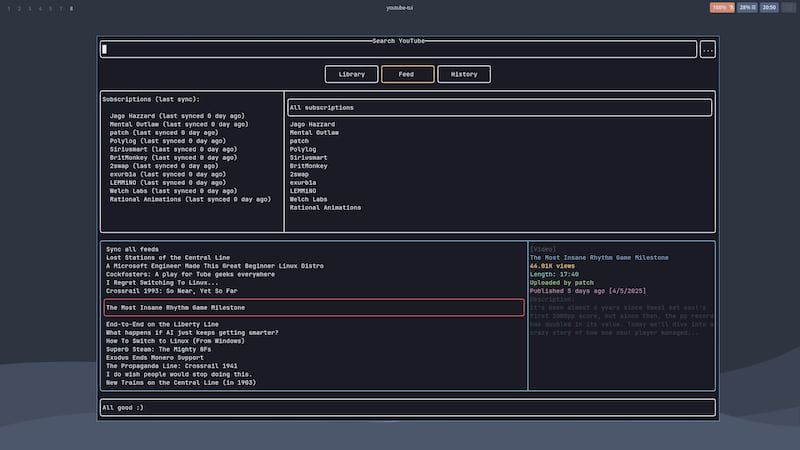Open Lost Stations of the Central Line
Screen dimensions: 800x450
point(168,258)
